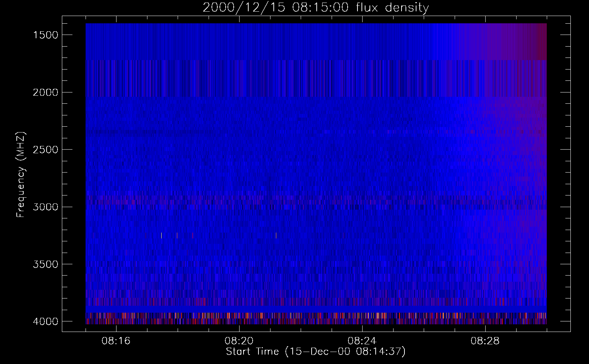Click the "Start Time (15-Dec-00 08:14:37)" label

(316, 352)
